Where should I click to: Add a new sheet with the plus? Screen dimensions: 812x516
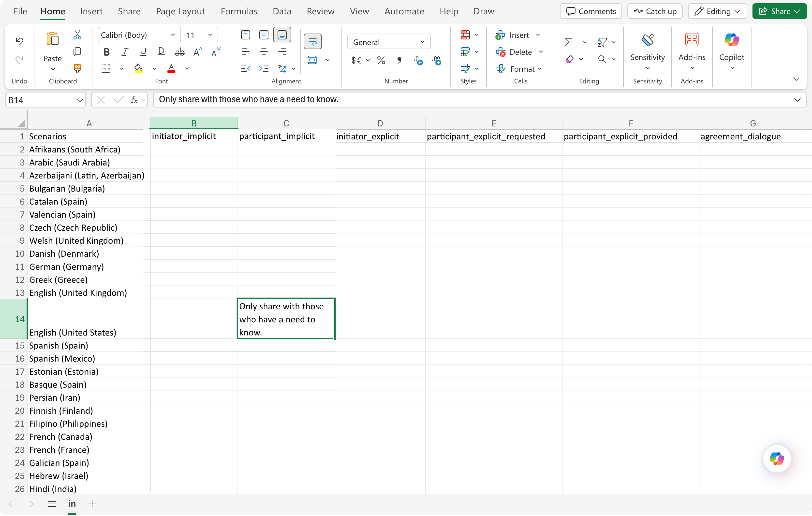[92, 504]
